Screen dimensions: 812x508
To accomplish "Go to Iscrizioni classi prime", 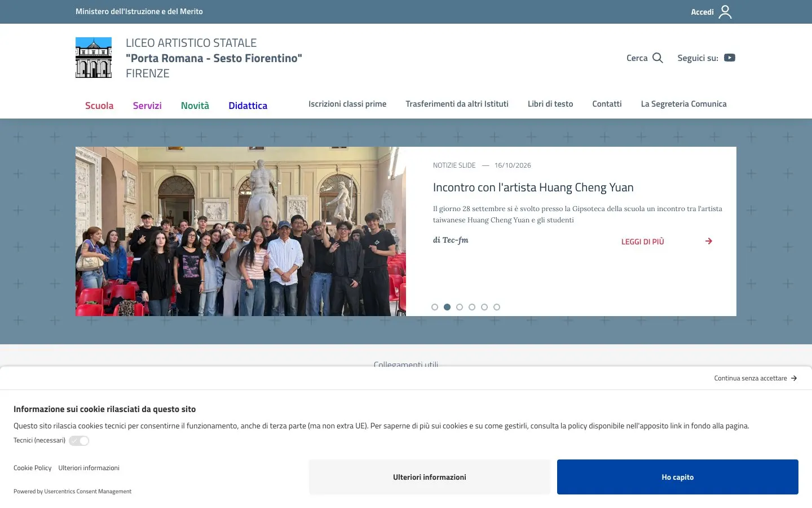I will point(347,104).
